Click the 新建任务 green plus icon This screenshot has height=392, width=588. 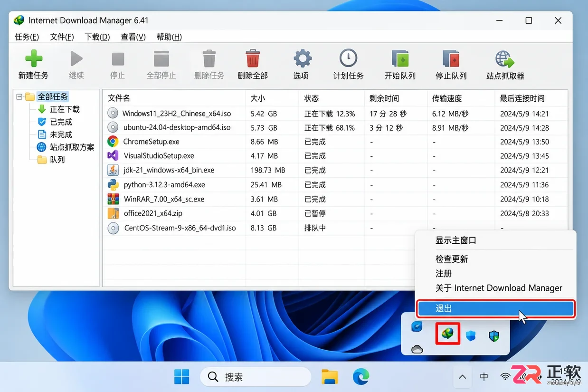coord(33,58)
